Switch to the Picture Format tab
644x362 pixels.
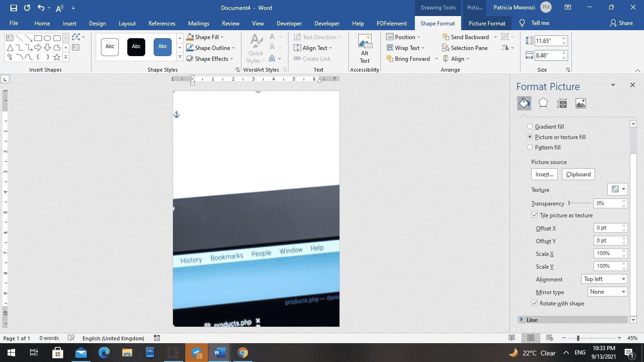tap(487, 23)
